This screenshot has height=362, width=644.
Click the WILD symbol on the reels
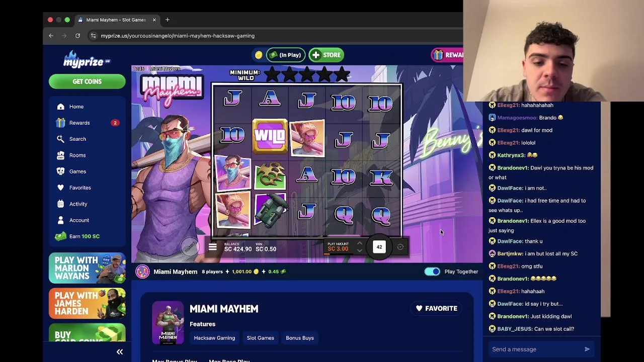(x=270, y=136)
